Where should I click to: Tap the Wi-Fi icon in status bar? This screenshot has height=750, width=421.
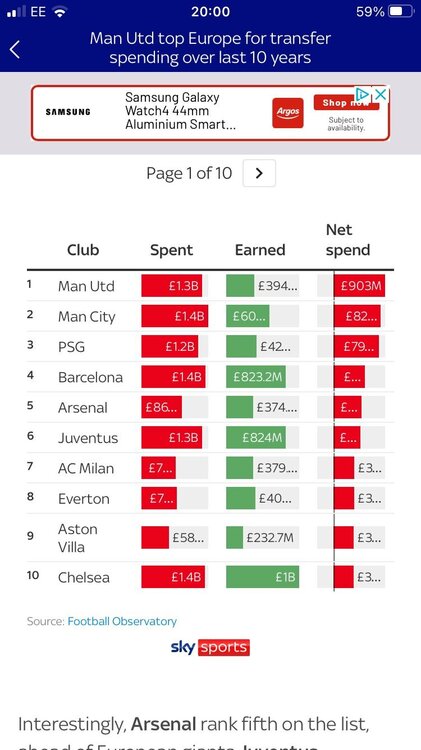point(60,12)
